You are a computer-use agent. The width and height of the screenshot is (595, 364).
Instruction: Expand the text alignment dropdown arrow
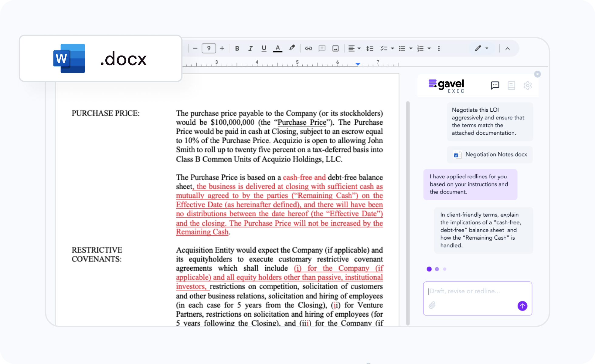(x=359, y=48)
